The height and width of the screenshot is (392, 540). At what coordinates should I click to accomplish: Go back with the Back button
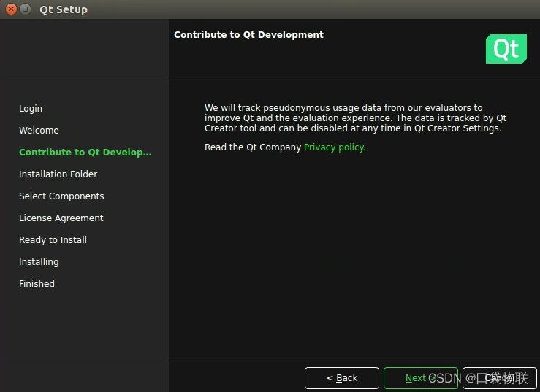coord(342,378)
